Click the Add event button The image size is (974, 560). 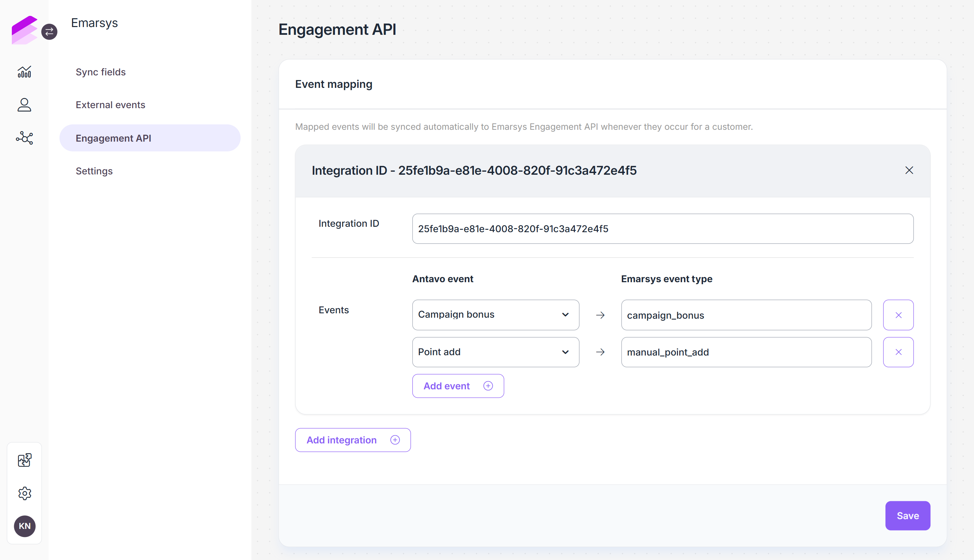458,386
